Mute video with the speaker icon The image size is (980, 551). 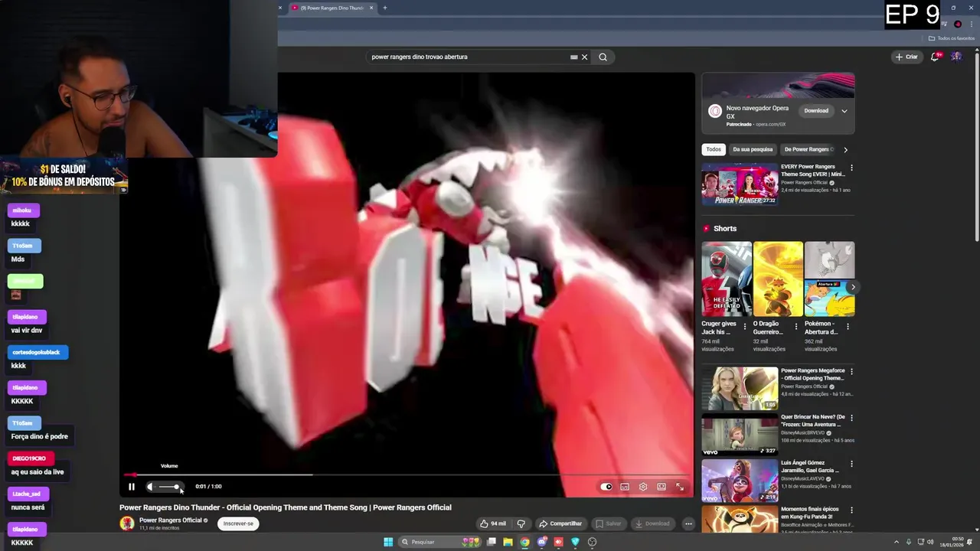pyautogui.click(x=151, y=487)
